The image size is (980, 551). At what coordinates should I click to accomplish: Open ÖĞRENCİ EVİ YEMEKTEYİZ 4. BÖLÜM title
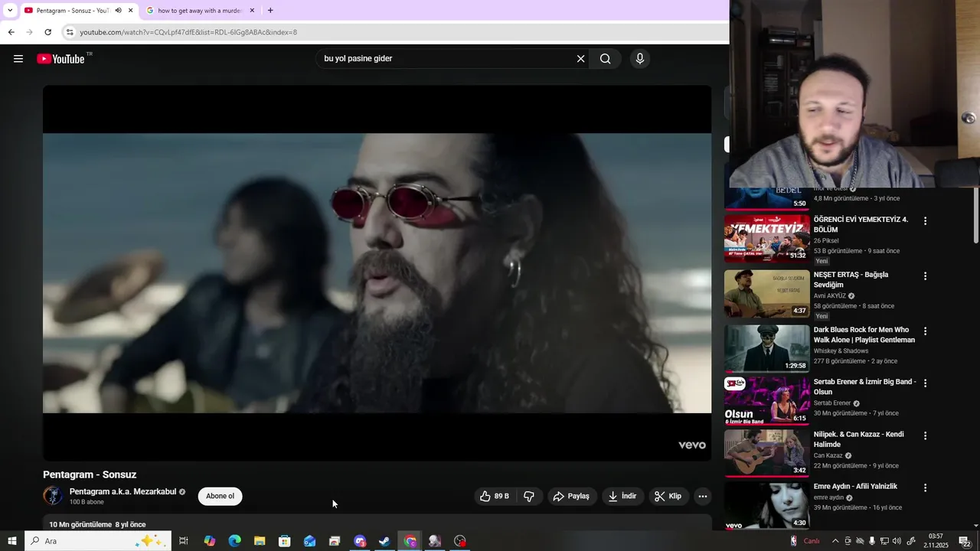(861, 224)
